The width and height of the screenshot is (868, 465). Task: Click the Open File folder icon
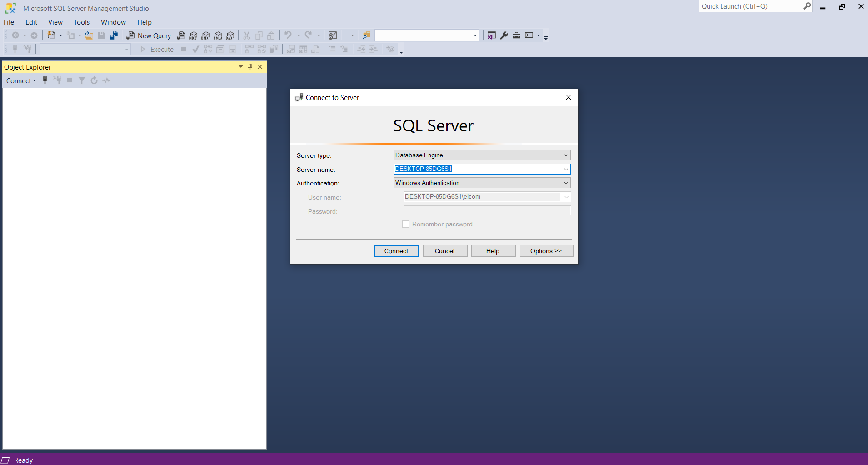[89, 35]
